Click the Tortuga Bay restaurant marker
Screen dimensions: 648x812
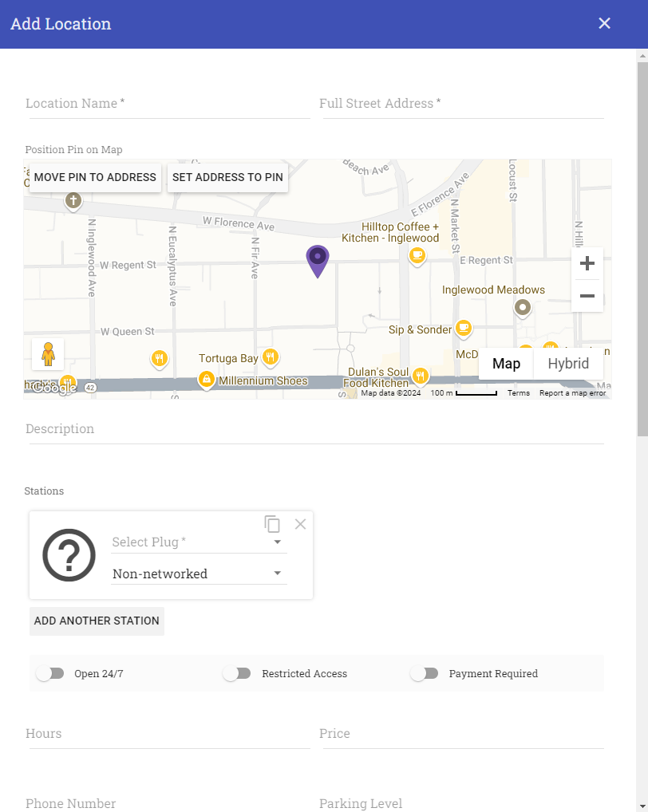[x=271, y=357]
